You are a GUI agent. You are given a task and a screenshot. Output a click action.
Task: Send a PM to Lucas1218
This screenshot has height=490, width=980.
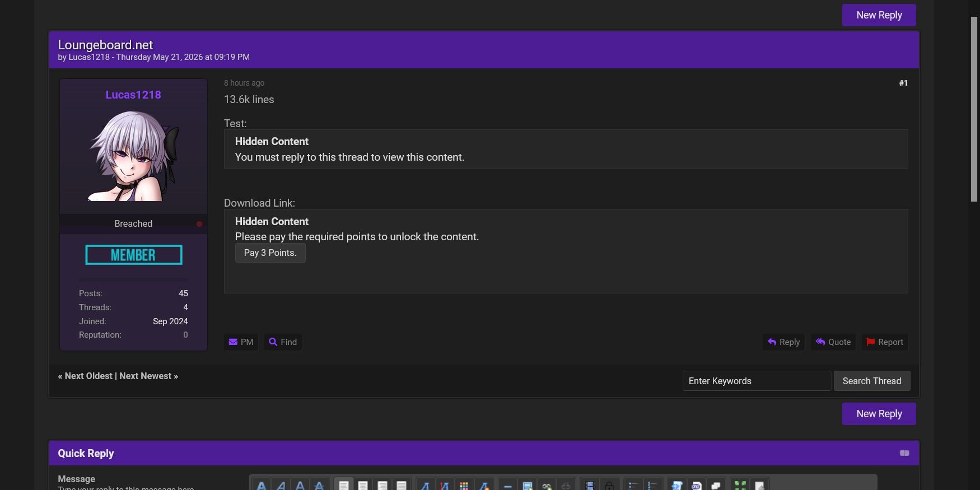click(x=241, y=342)
